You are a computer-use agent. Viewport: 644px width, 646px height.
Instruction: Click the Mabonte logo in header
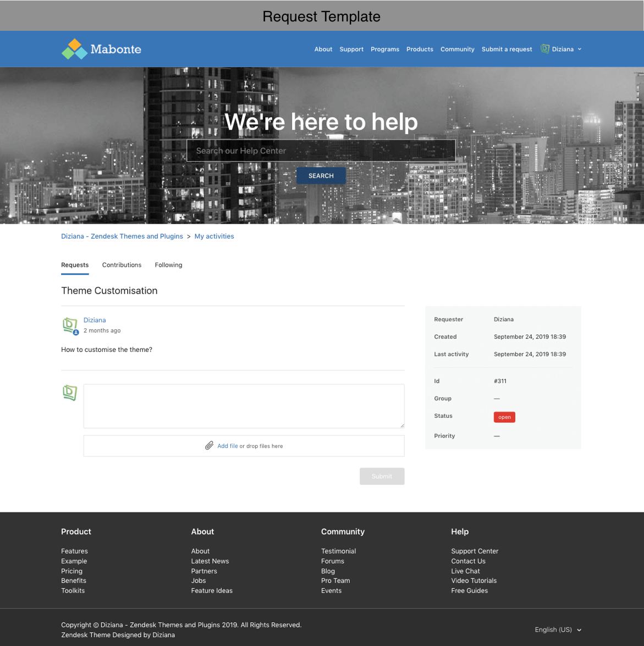tap(101, 49)
